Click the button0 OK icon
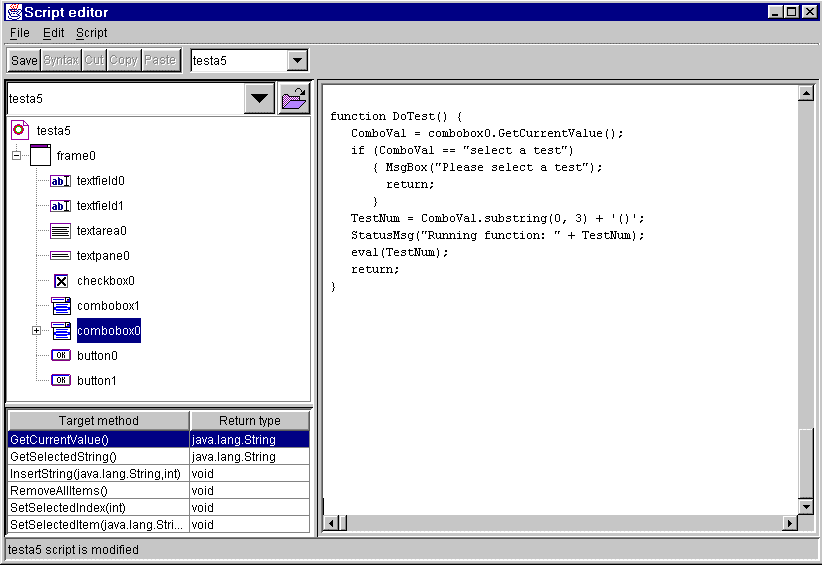 tap(60, 355)
